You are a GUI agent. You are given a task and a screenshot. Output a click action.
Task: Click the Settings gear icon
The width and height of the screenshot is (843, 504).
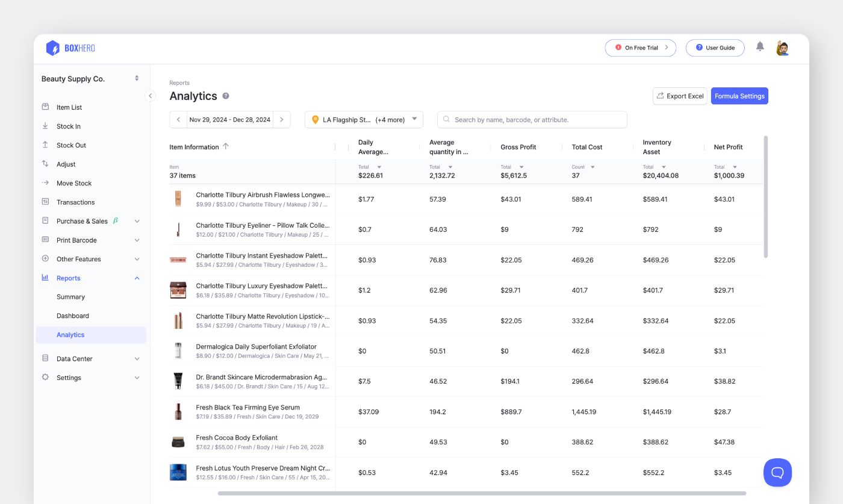pyautogui.click(x=45, y=377)
